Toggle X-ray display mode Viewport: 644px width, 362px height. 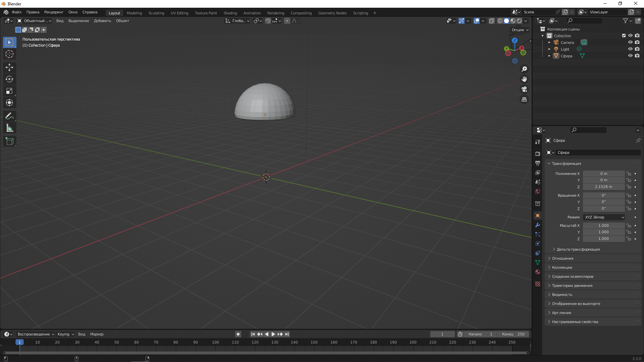(491, 21)
